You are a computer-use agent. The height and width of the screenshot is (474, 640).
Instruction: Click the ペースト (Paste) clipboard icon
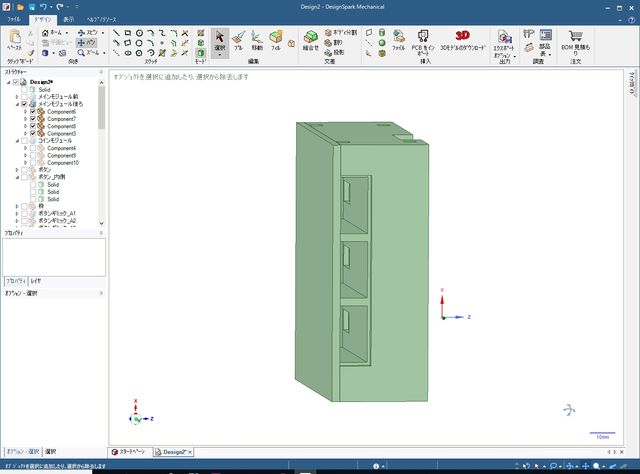15,40
